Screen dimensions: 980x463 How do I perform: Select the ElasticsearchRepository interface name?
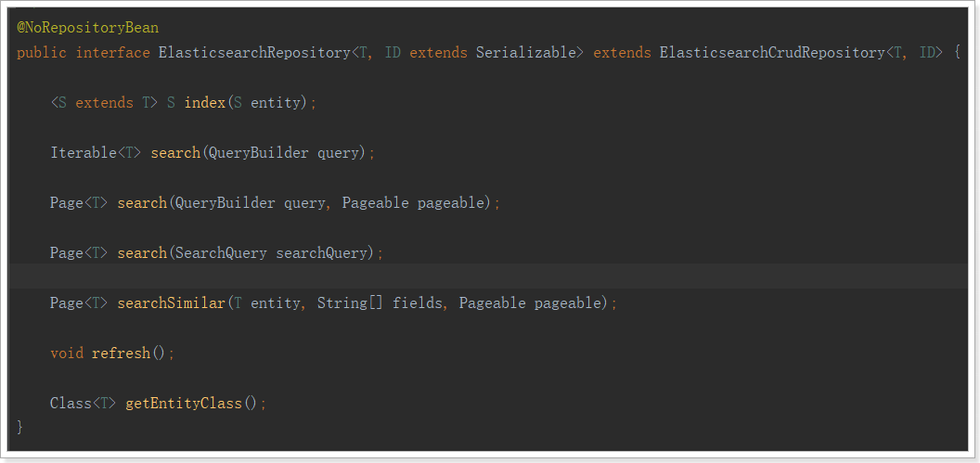tap(254, 53)
